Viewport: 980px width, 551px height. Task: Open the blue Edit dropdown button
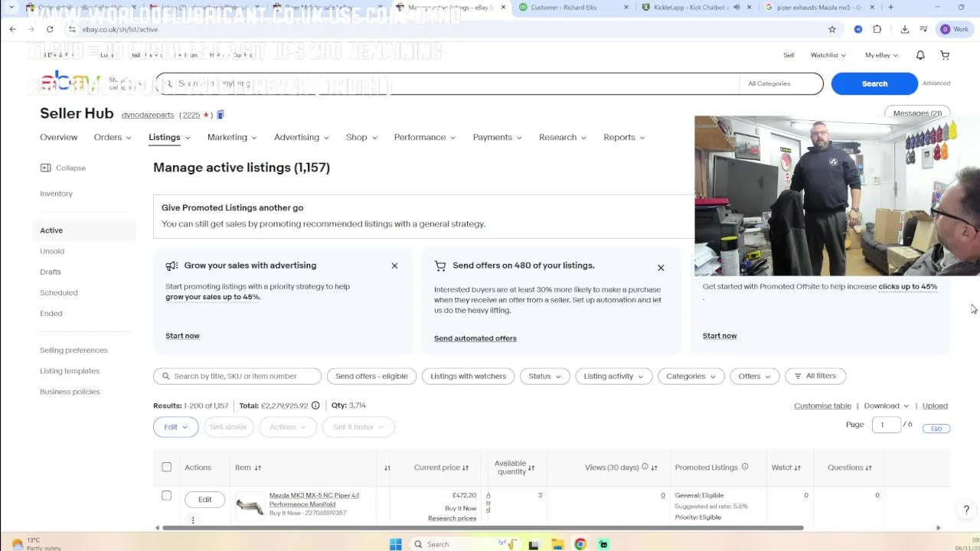175,427
